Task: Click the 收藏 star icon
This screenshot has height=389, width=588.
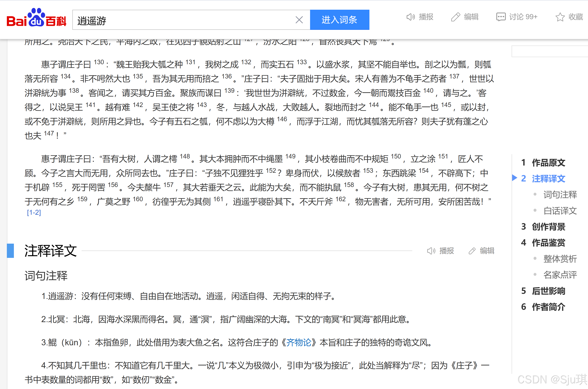Action: (x=560, y=17)
